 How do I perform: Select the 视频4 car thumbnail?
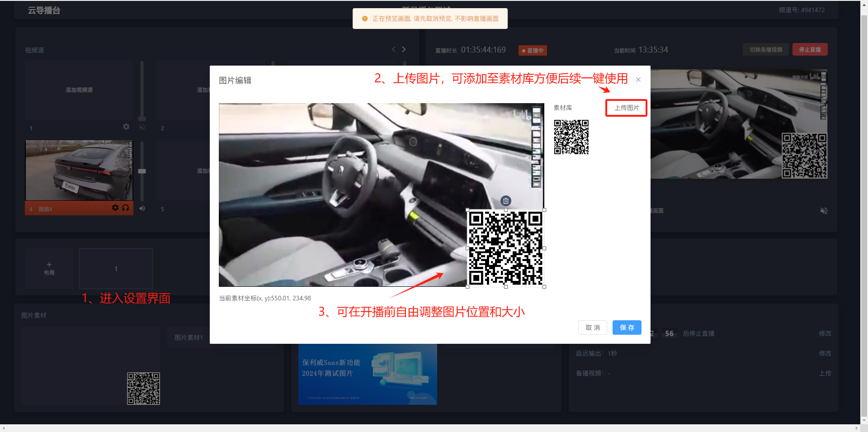point(79,171)
